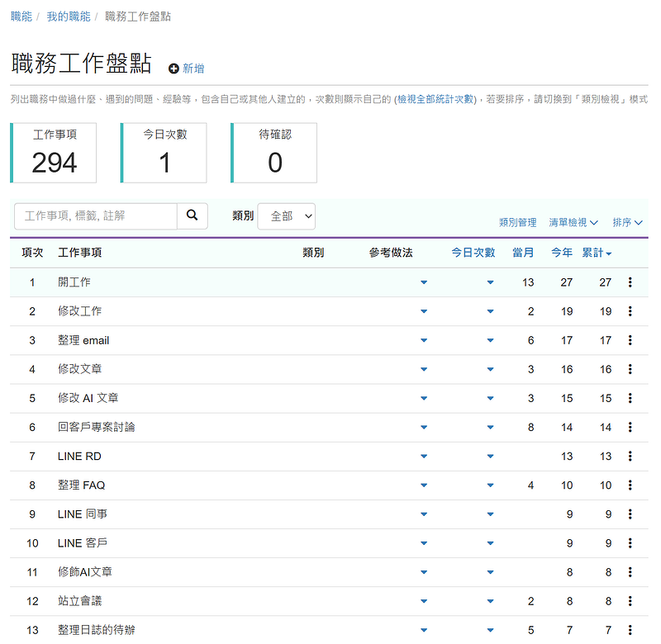The width and height of the screenshot is (661, 644).
Task: Open three-dot menu for 整理 email row
Action: [630, 340]
